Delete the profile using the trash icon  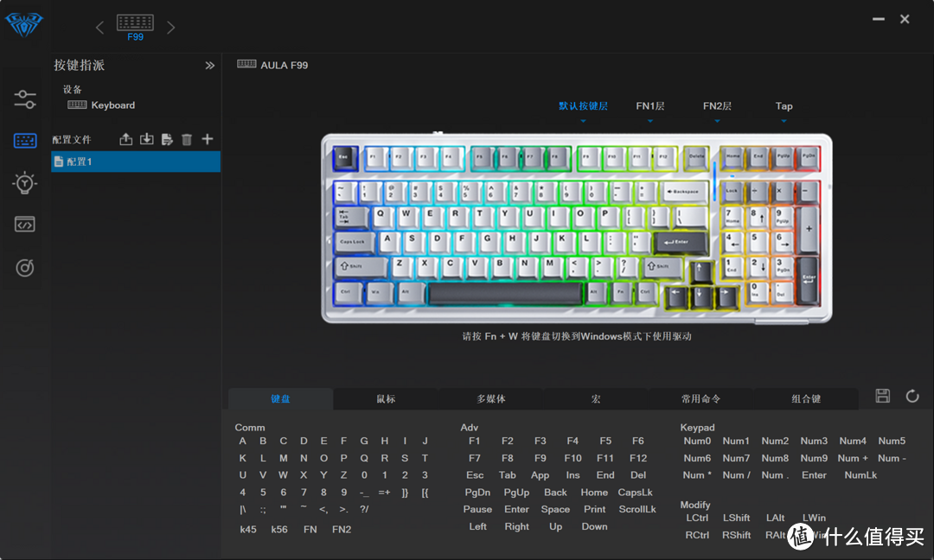[188, 138]
